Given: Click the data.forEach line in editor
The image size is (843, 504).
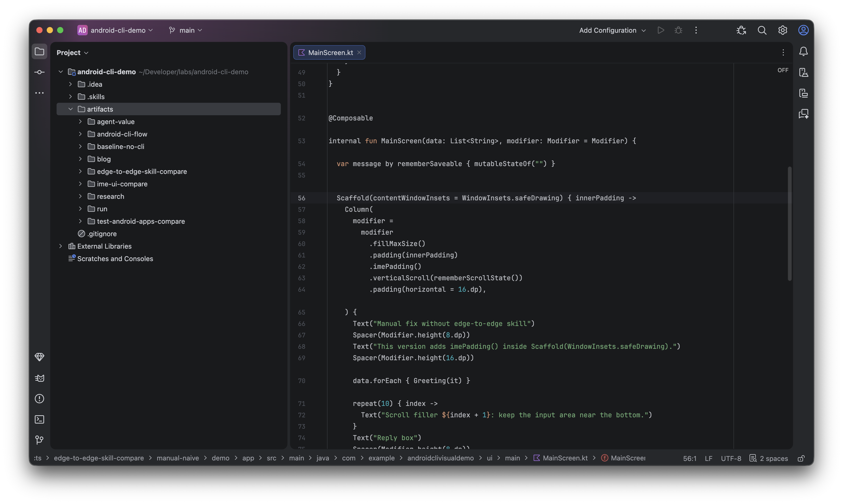Looking at the screenshot, I should click(411, 381).
